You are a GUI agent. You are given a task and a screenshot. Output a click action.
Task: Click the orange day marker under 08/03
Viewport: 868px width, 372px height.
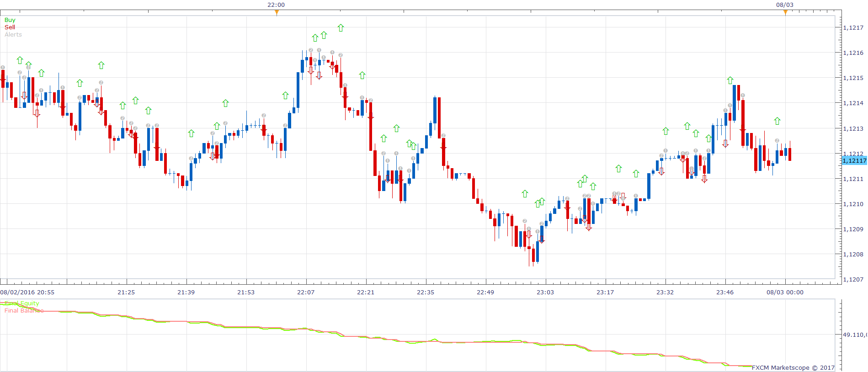click(785, 12)
